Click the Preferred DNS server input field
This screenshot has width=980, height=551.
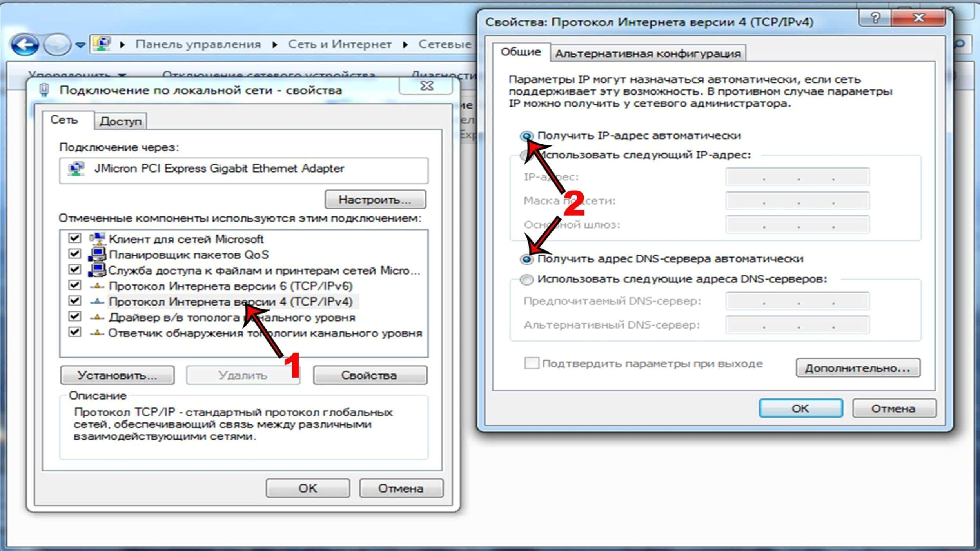coord(798,300)
